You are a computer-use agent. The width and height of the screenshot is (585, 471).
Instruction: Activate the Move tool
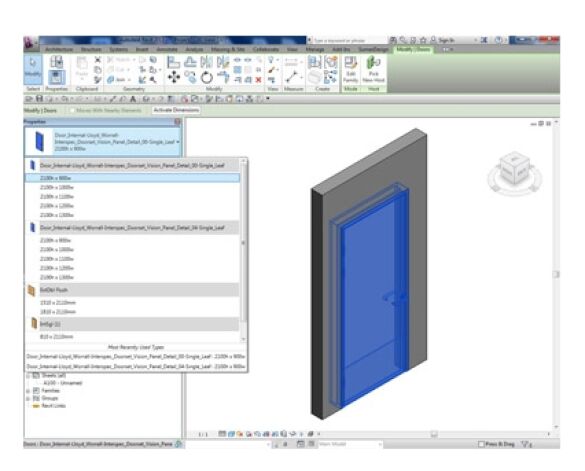click(x=173, y=78)
